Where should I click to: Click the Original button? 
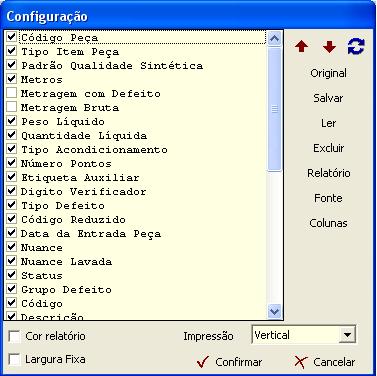[328, 73]
